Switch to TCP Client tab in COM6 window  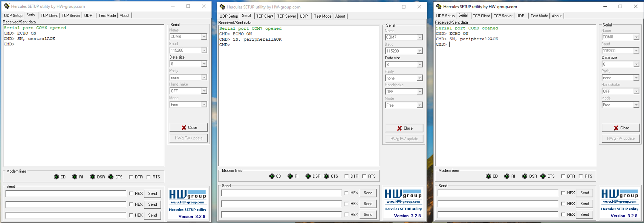pos(49,15)
